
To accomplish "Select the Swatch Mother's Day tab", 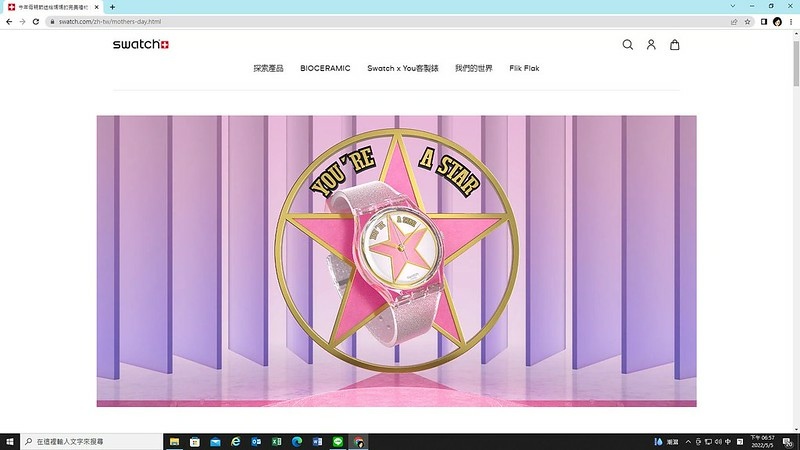I will [51, 7].
